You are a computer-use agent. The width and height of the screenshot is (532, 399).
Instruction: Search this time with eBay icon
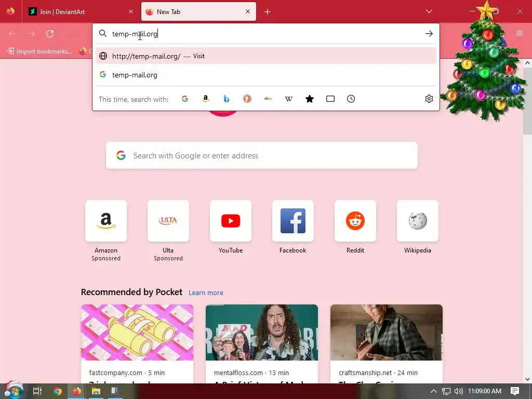point(268,99)
